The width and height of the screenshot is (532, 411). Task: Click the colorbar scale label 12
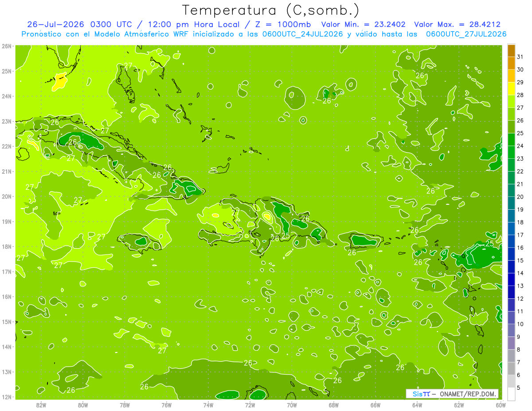tap(520, 298)
